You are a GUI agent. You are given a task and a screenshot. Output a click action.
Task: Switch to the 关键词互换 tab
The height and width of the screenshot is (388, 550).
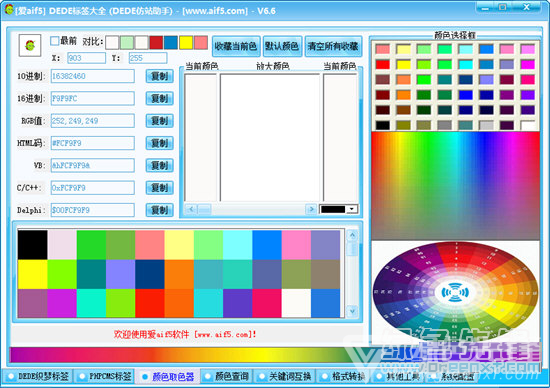[x=286, y=377]
